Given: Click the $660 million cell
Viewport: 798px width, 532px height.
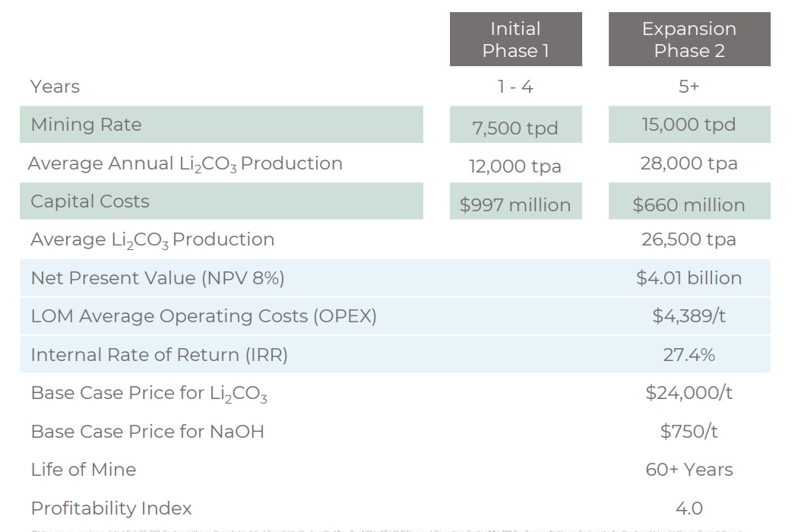Looking at the screenshot, I should coord(689,204).
